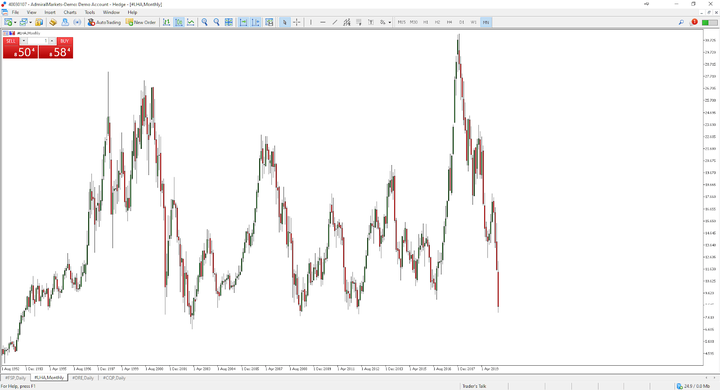
Task: Select the crosshair cursor tool
Action: [297, 22]
